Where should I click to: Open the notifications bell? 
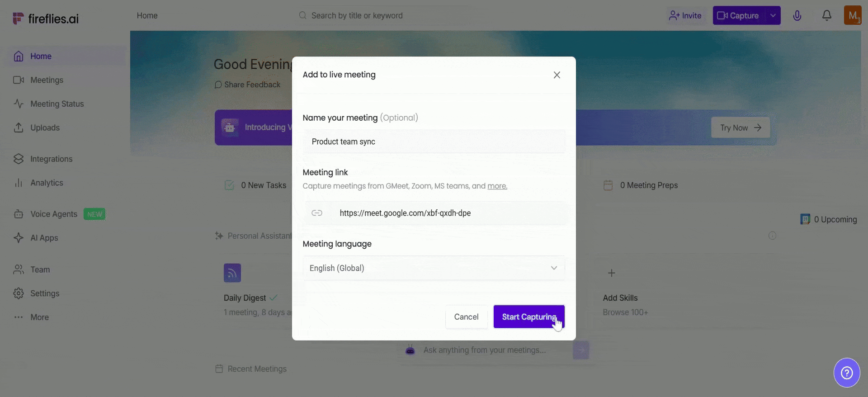(827, 16)
